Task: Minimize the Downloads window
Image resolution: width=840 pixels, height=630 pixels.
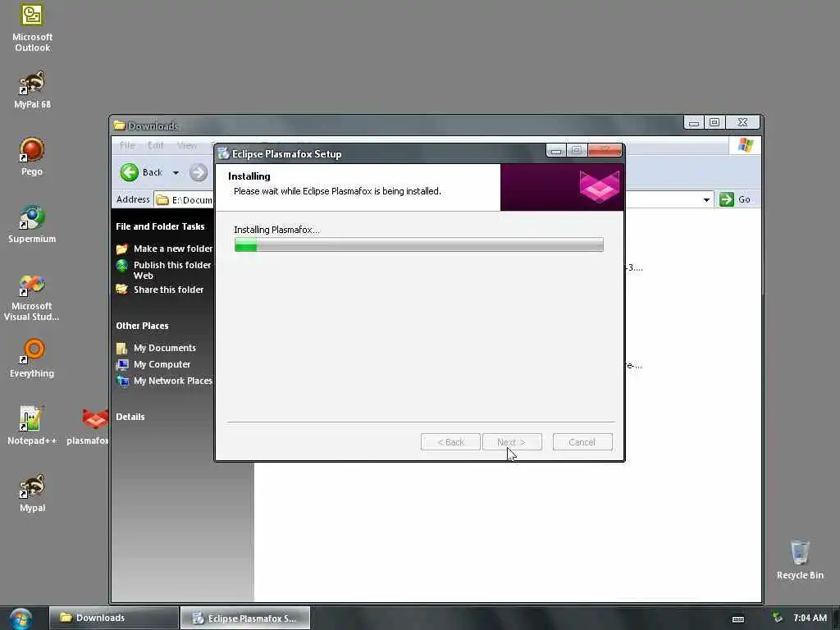Action: 694,123
